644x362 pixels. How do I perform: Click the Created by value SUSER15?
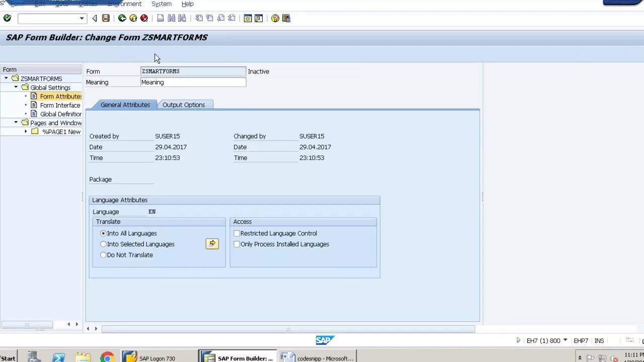coord(168,136)
